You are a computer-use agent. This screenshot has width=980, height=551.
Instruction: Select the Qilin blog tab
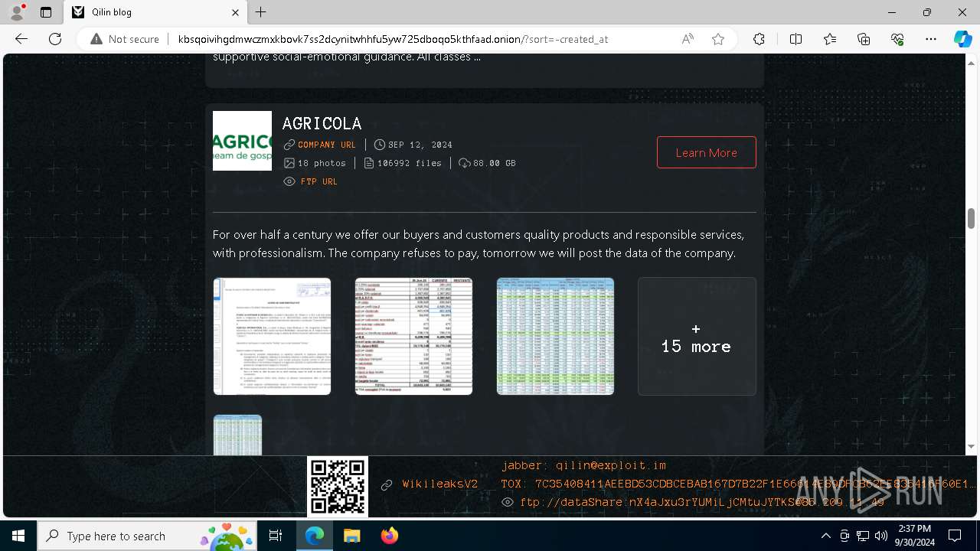pyautogui.click(x=155, y=12)
